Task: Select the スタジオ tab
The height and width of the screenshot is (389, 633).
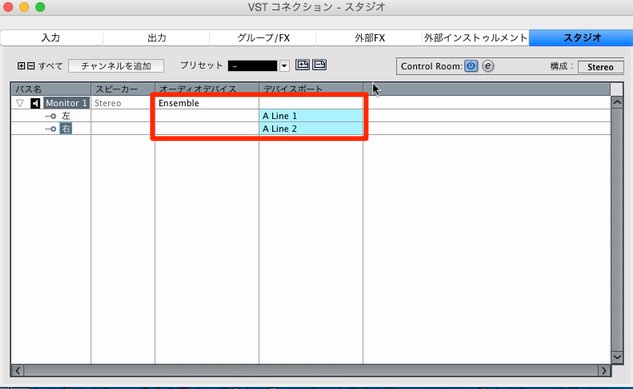Action: click(582, 38)
